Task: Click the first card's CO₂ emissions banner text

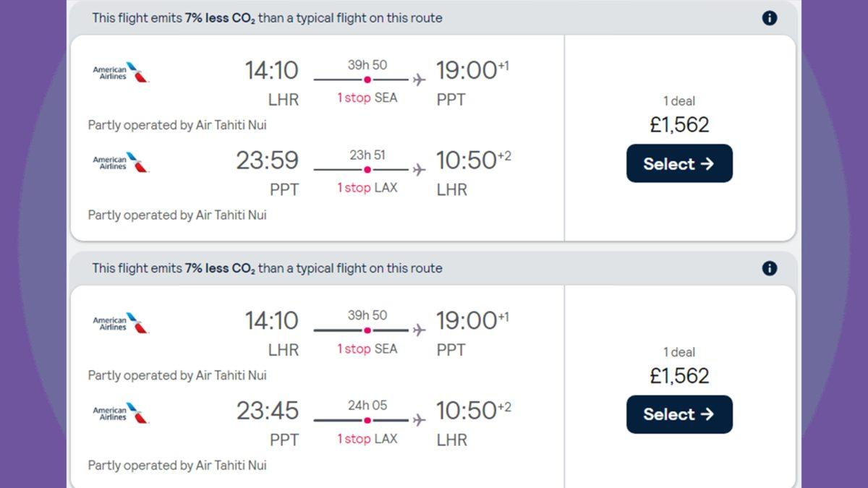Action: coord(267,18)
